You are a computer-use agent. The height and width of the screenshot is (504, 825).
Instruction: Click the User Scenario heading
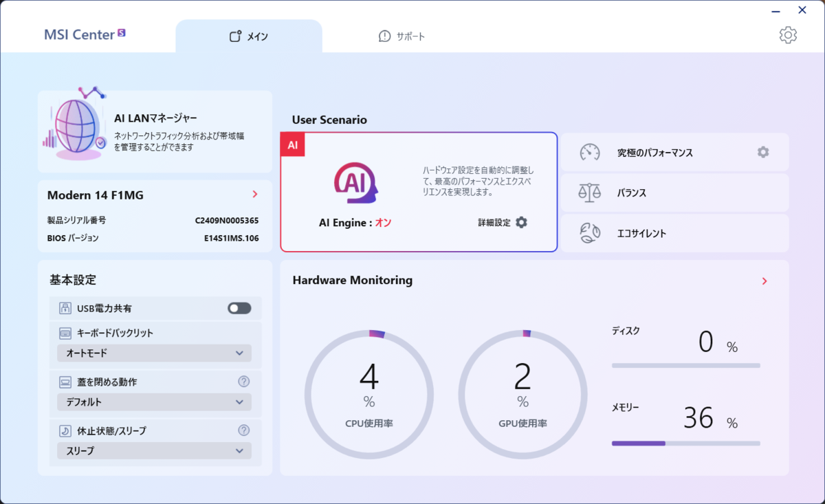[329, 120]
